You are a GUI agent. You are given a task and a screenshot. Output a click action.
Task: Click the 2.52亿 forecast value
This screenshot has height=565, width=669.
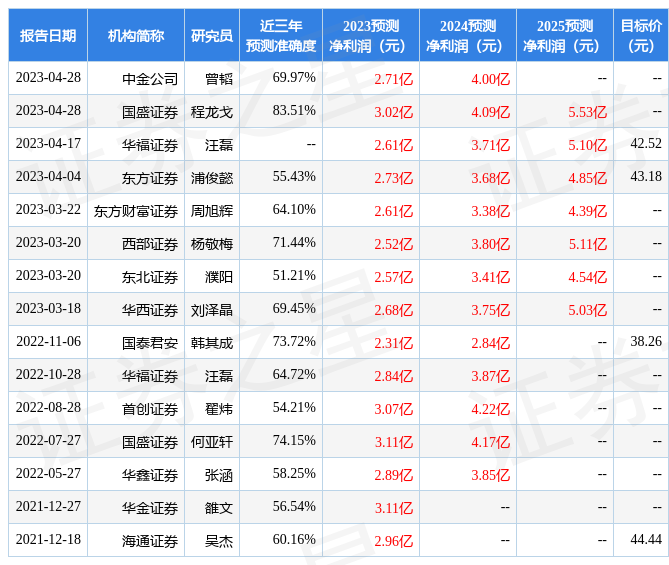point(394,244)
